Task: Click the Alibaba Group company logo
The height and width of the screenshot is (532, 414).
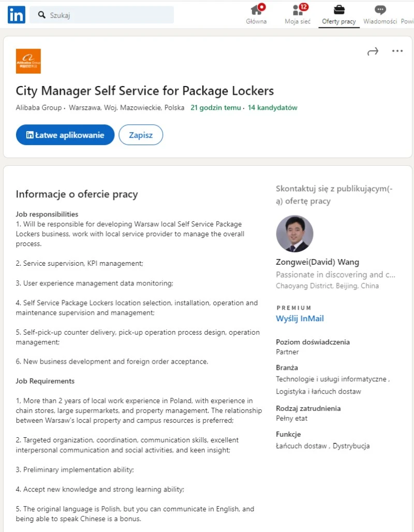Action: tap(28, 61)
